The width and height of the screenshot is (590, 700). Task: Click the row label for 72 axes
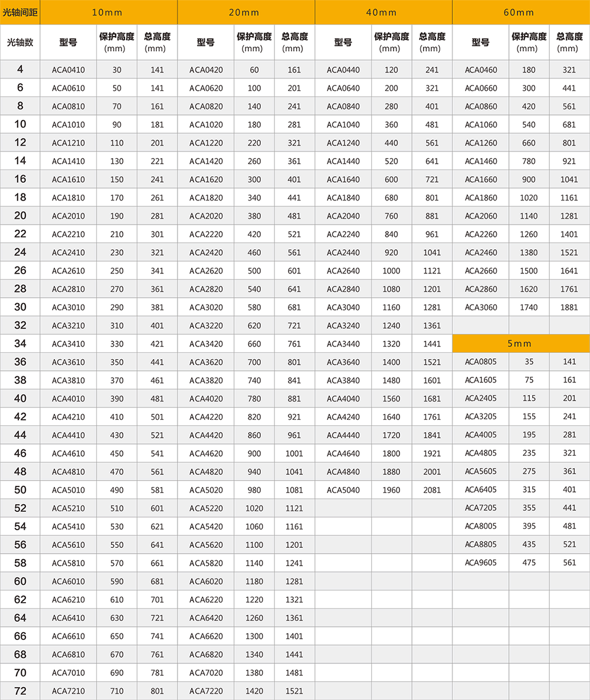tap(20, 691)
